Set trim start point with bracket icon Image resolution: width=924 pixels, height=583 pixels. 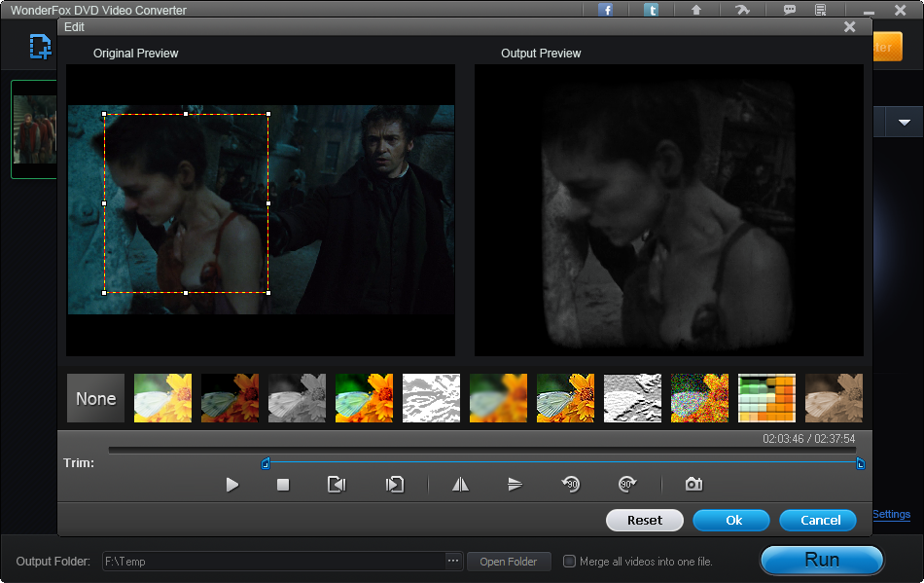tap(337, 485)
